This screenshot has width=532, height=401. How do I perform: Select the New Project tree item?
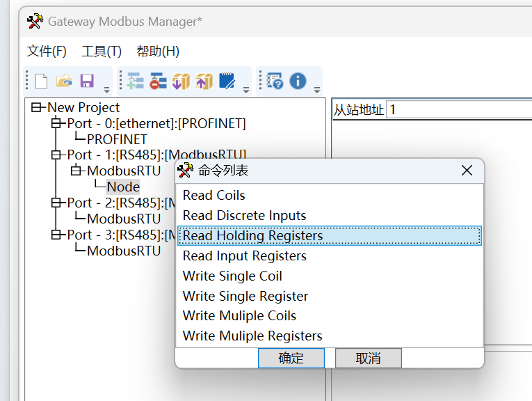pos(83,108)
